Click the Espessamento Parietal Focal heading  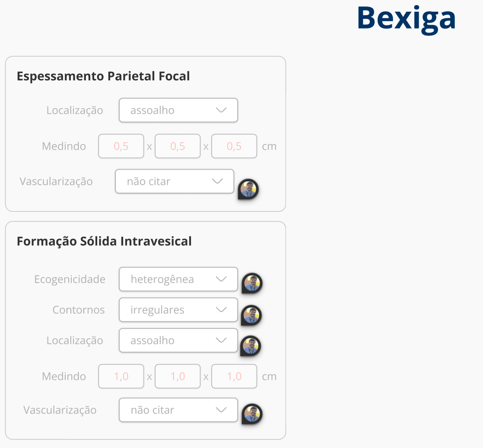pos(103,76)
